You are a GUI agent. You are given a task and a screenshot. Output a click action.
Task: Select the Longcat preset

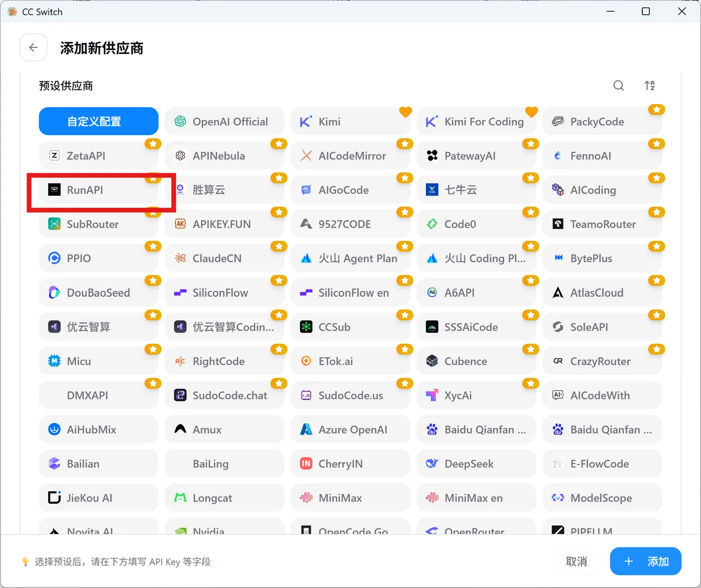coord(224,497)
